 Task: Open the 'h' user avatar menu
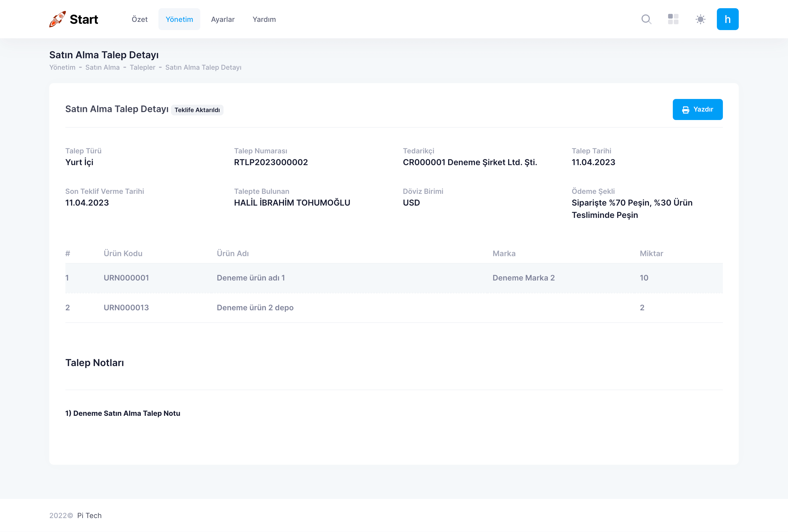(727, 19)
